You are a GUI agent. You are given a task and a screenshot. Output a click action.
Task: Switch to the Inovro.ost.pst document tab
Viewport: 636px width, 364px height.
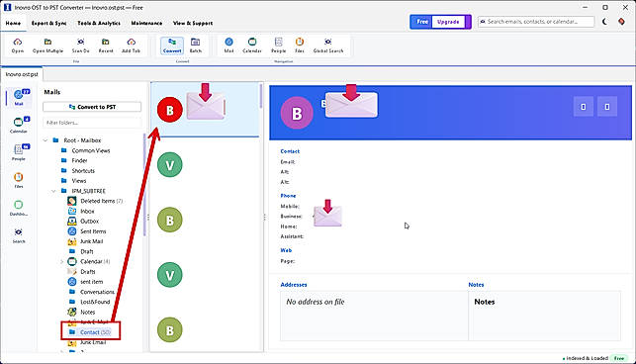pyautogui.click(x=22, y=74)
